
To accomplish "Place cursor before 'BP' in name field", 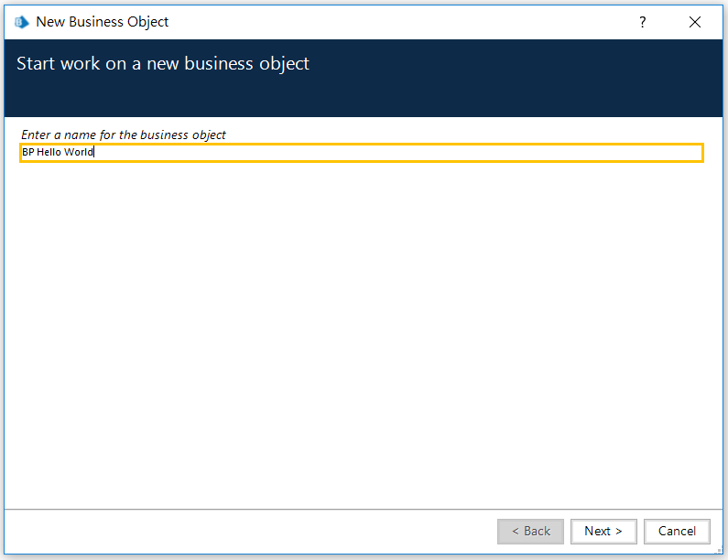I will pyautogui.click(x=22, y=152).
